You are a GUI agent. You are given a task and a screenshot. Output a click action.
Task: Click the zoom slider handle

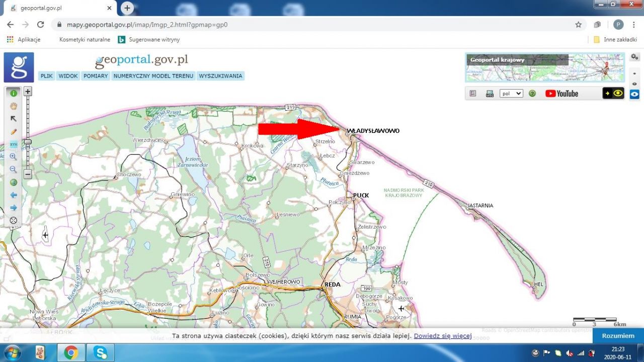[x=28, y=142]
